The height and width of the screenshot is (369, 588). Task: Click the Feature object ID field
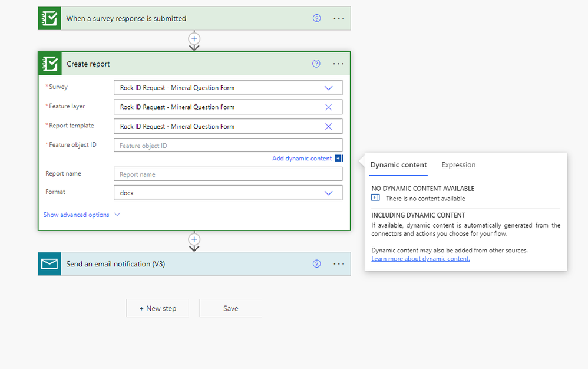(x=227, y=146)
